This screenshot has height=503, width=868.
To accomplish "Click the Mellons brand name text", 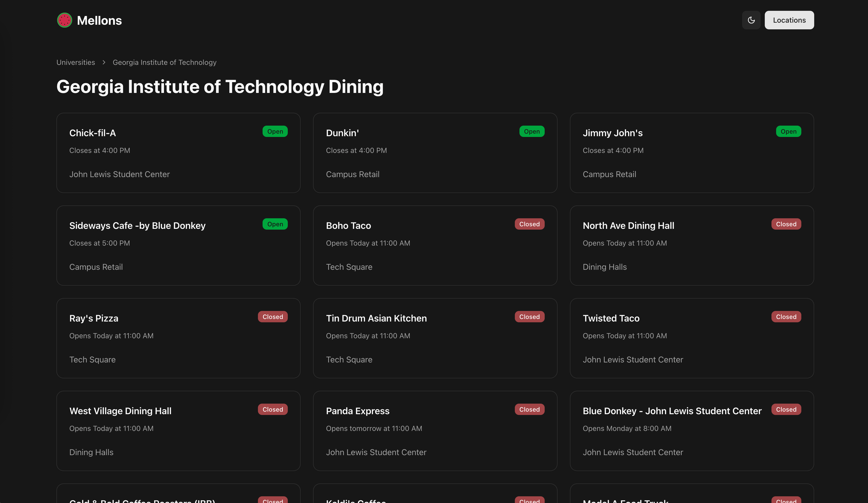I will pos(99,21).
